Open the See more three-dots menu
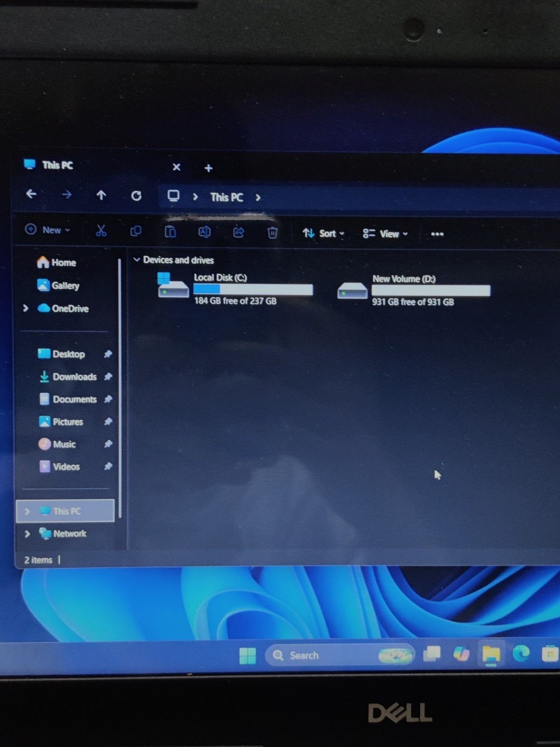Viewport: 560px width, 747px height. [x=437, y=234]
